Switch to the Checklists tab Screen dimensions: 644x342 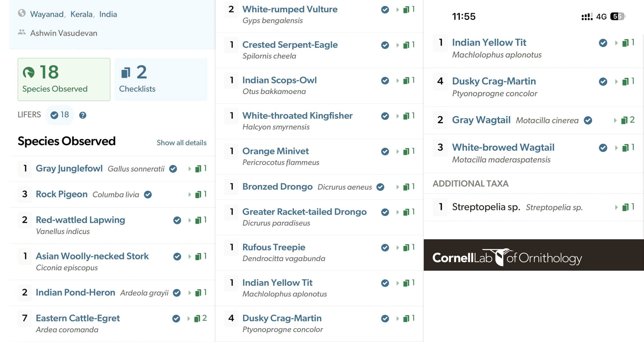(x=160, y=79)
